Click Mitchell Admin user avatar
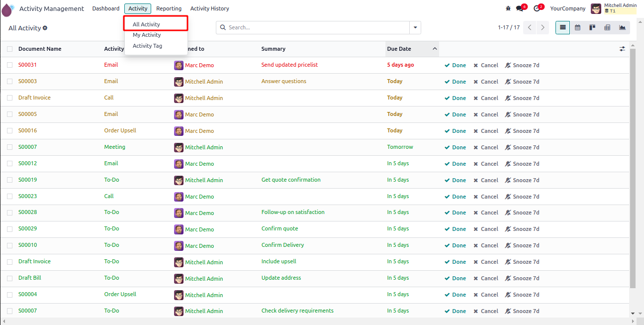The height and width of the screenshot is (325, 644). tap(596, 8)
